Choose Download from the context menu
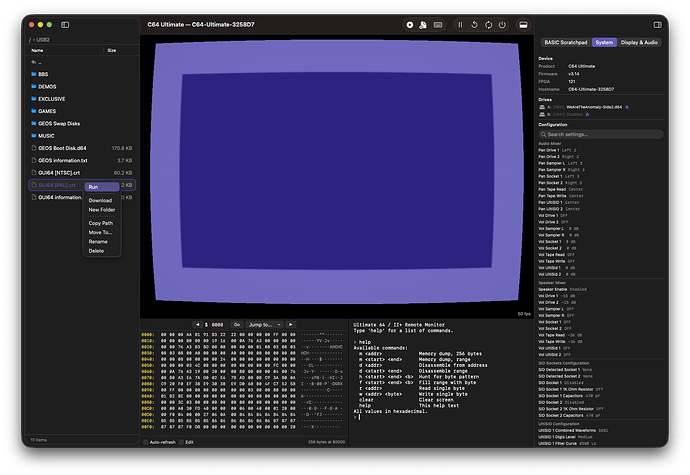This screenshot has width=690, height=475. 102,200
